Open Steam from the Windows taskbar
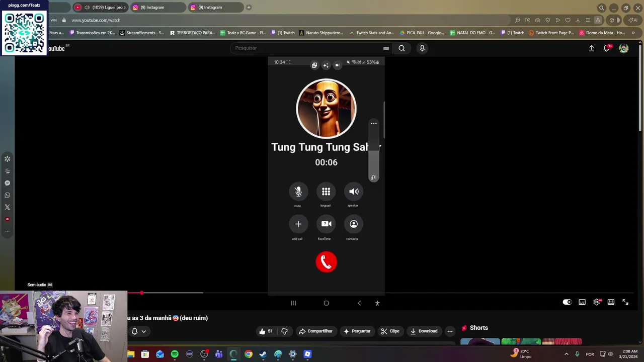 point(263,354)
